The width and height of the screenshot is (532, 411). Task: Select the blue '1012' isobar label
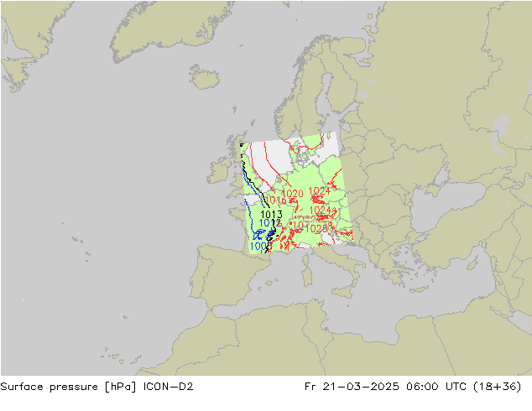point(269,223)
